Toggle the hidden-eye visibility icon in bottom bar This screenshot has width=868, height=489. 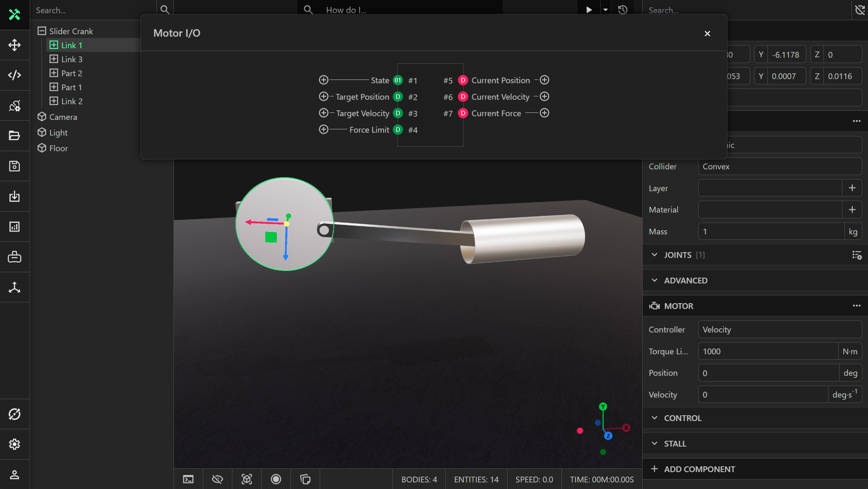point(218,479)
